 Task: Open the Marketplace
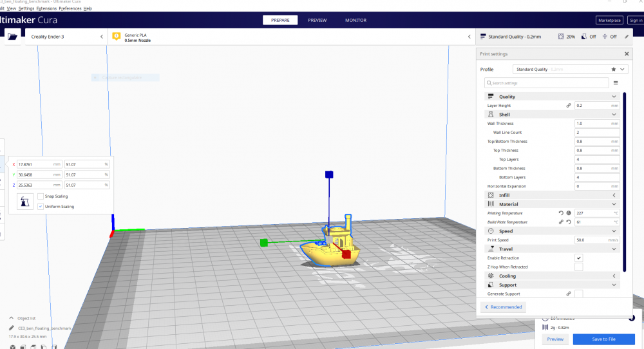click(609, 20)
